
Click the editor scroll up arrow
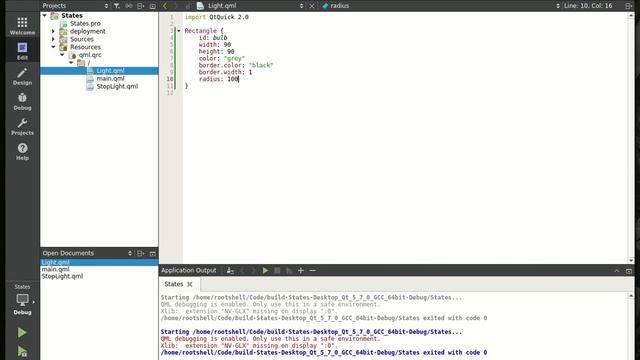pos(631,15)
